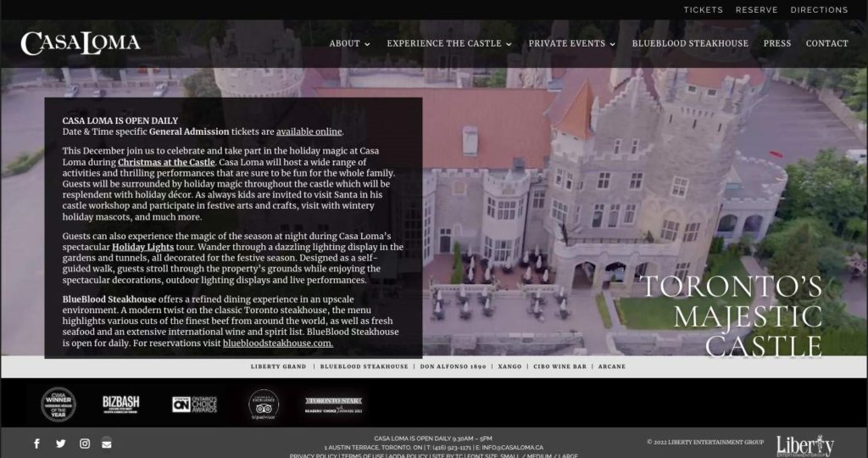This screenshot has width=868, height=458.
Task: Click the Liberty Entertainment Group logo
Action: click(805, 446)
